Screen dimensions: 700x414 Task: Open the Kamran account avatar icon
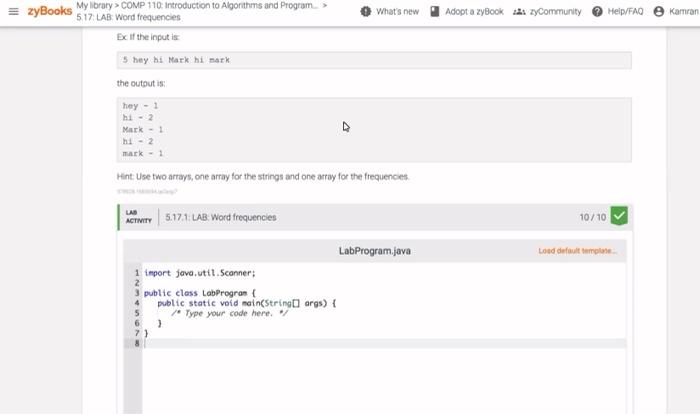pyautogui.click(x=658, y=12)
